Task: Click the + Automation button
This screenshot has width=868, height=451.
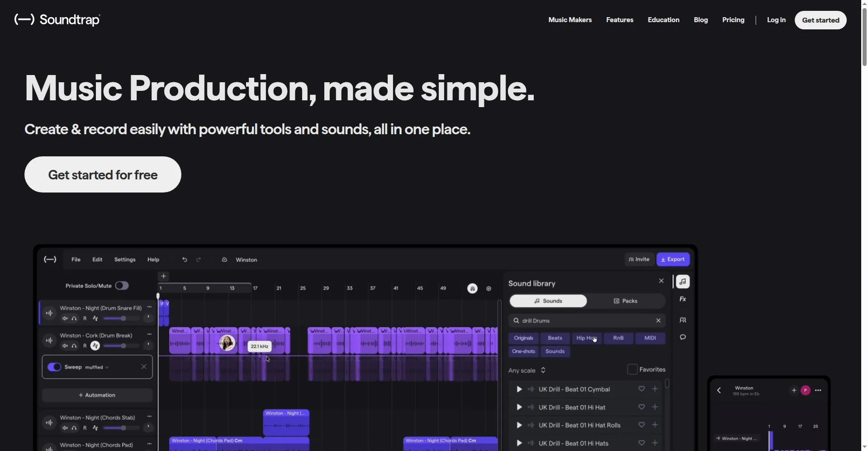Action: [x=97, y=395]
